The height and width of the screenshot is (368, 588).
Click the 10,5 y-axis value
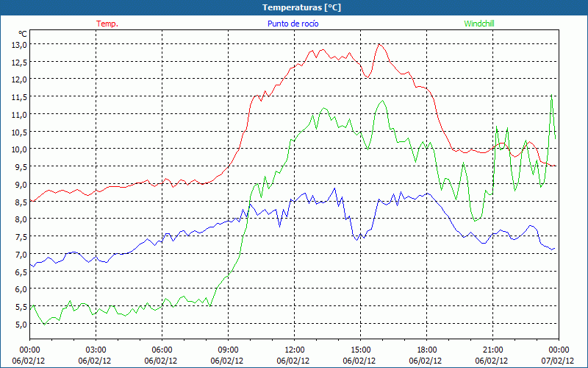[19, 132]
